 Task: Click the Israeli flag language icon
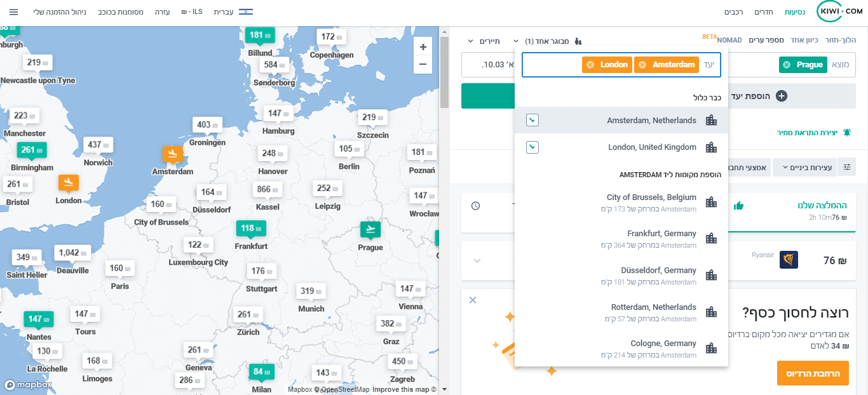point(246,12)
